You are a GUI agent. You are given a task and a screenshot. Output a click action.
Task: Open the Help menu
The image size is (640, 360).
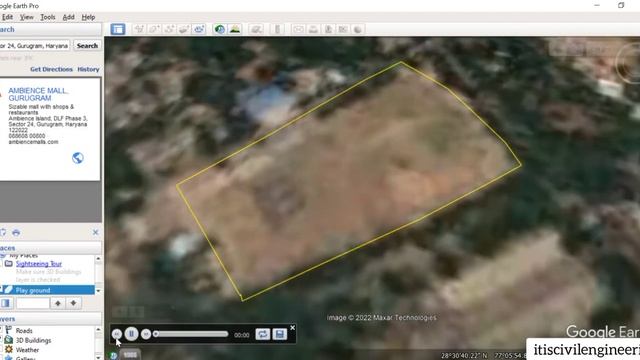point(88,17)
